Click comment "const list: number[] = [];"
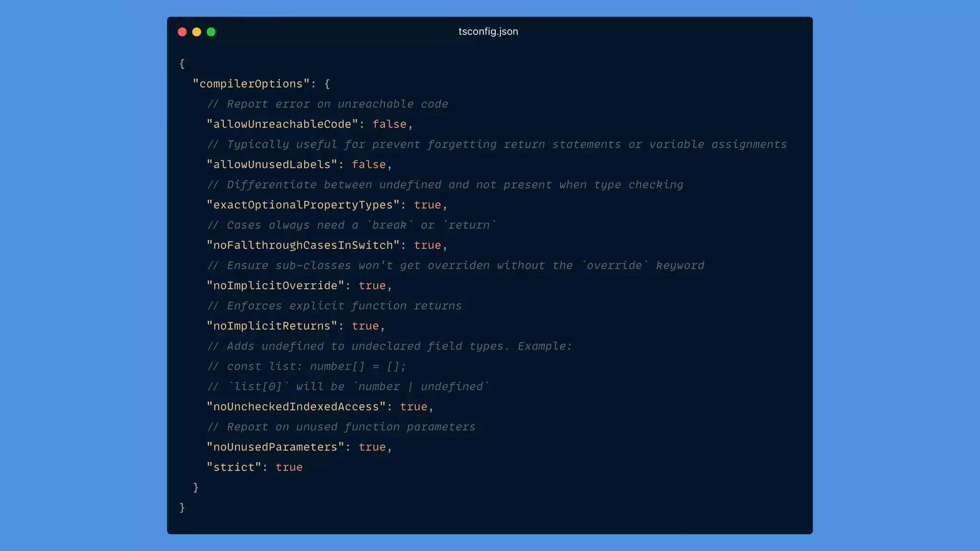This screenshot has width=980, height=551. tap(307, 366)
